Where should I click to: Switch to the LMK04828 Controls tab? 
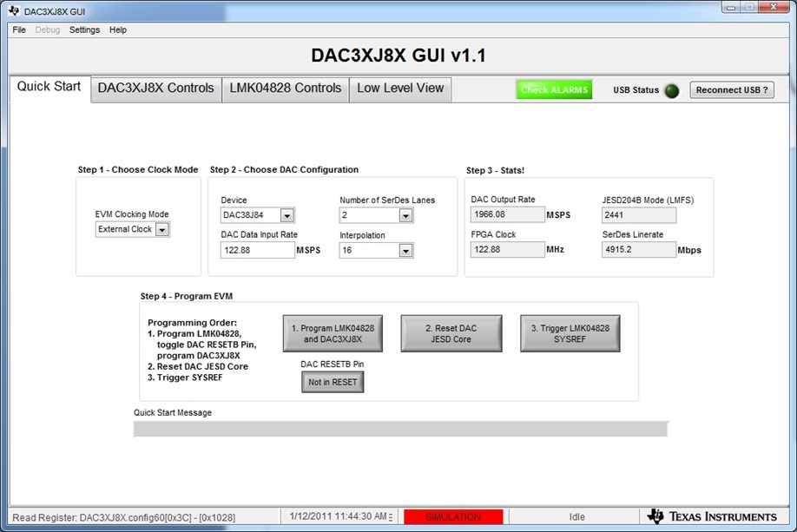[285, 89]
